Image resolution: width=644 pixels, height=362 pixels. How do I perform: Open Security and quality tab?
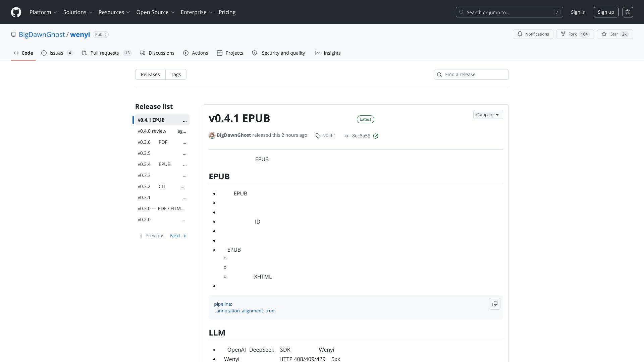click(x=278, y=53)
